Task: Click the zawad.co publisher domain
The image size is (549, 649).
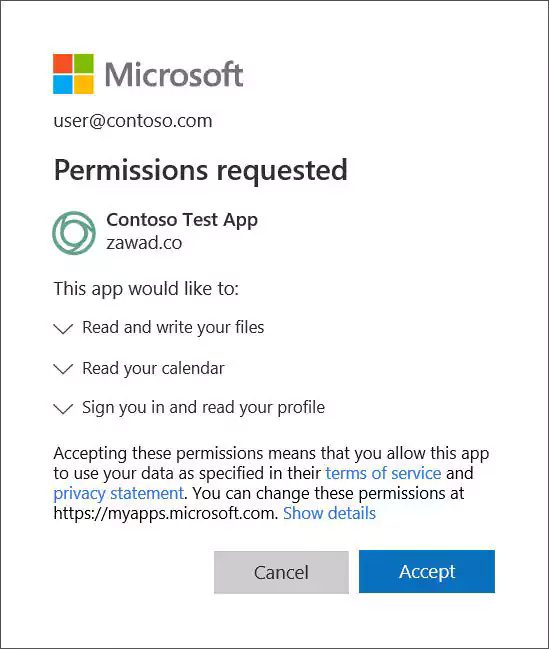Action: tap(144, 243)
